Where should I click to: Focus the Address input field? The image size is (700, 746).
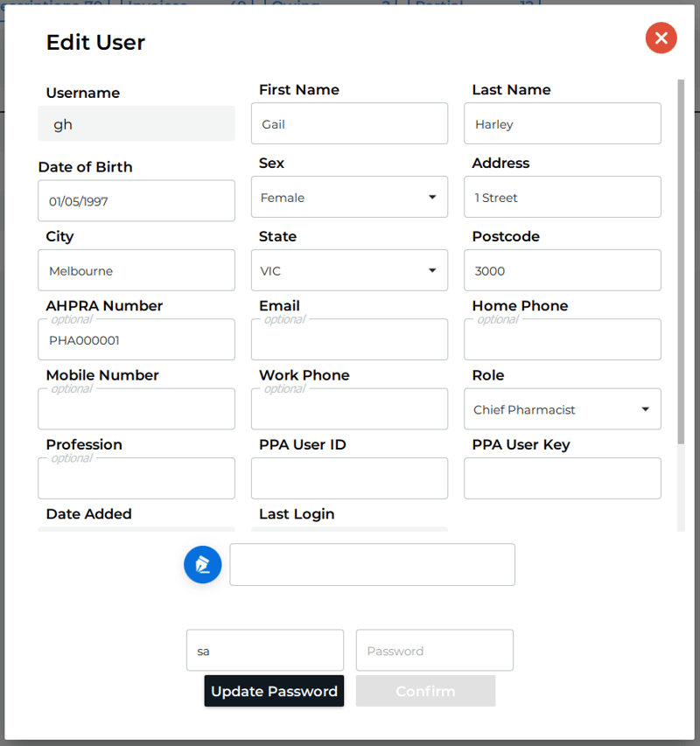tap(562, 198)
